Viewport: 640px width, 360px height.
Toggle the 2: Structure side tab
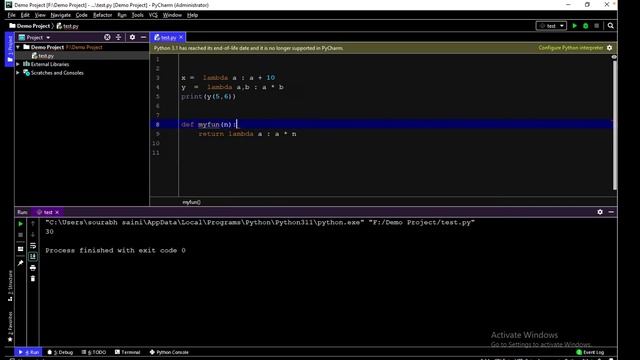[10, 286]
